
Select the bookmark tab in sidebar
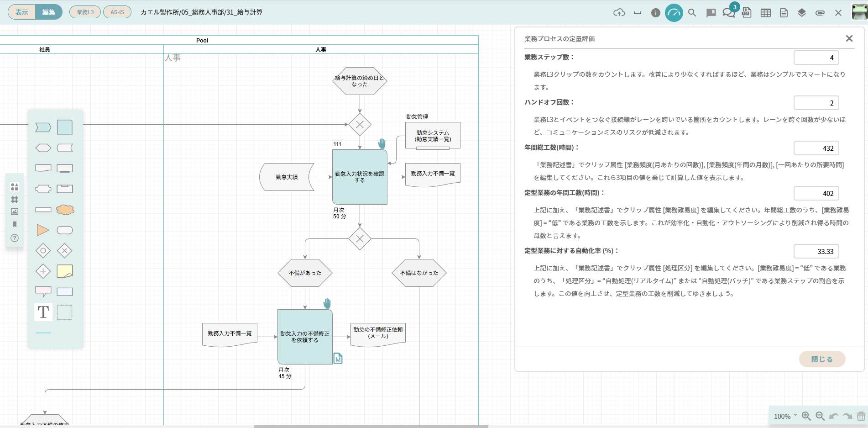click(x=15, y=224)
